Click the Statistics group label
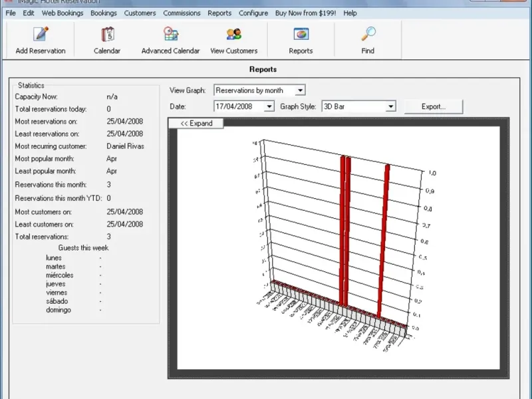 point(31,86)
